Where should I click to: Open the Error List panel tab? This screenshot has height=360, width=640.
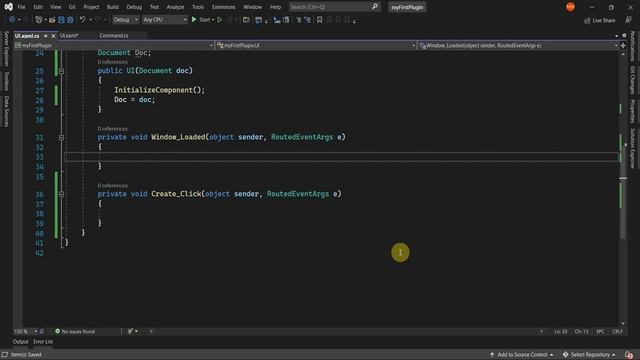[43, 342]
